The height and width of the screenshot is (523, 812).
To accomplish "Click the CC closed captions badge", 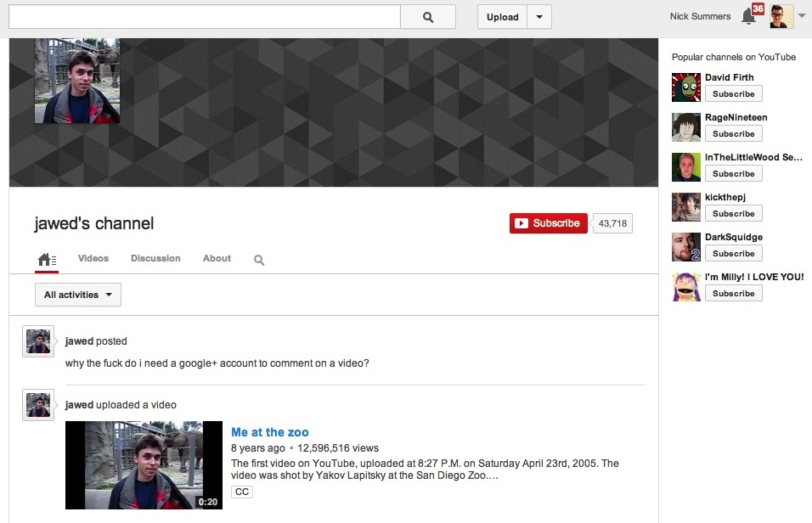I will click(242, 492).
